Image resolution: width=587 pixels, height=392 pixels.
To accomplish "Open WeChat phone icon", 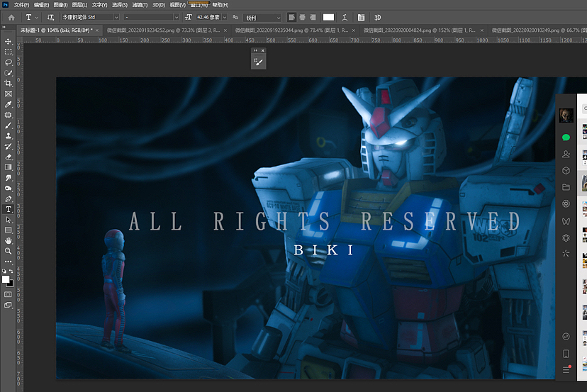I will click(x=566, y=354).
